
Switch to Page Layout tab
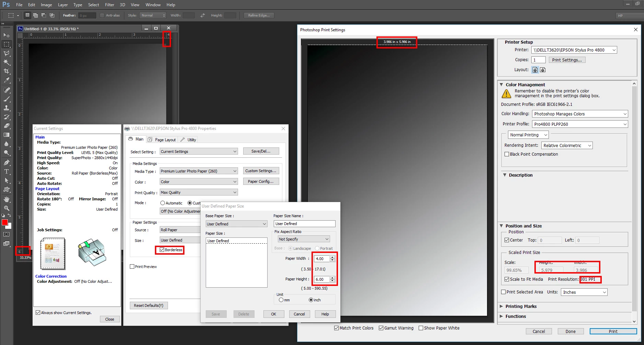(x=162, y=140)
